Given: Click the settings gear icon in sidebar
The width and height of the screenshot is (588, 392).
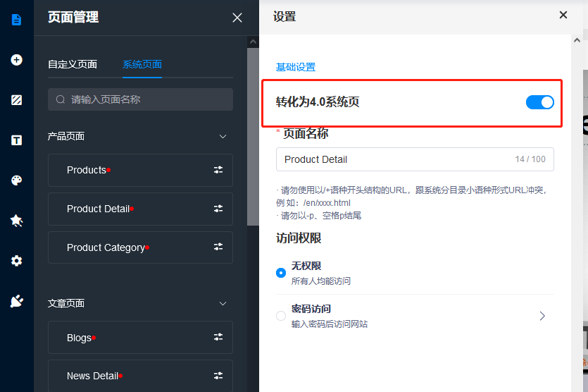Looking at the screenshot, I should pyautogui.click(x=17, y=261).
